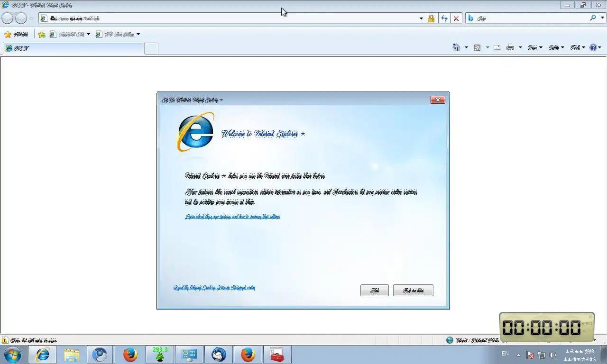Click the blue Help question mark icon
Screen dimensions: 607x364
point(593,47)
